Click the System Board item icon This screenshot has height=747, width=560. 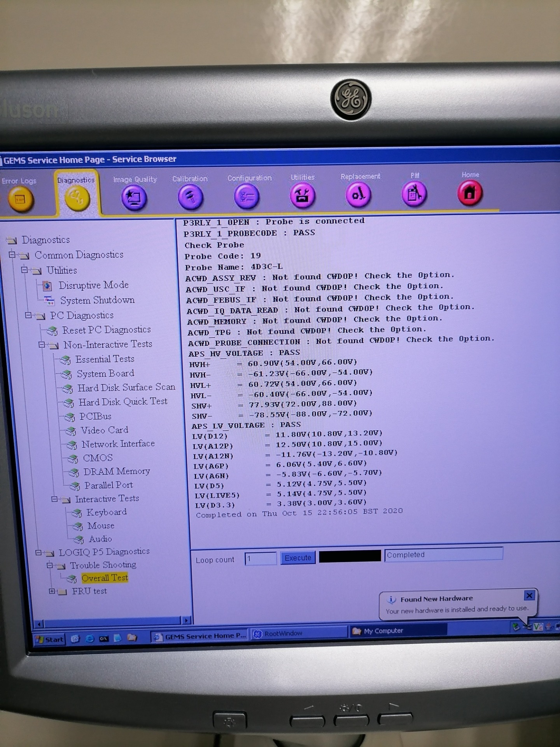[67, 375]
